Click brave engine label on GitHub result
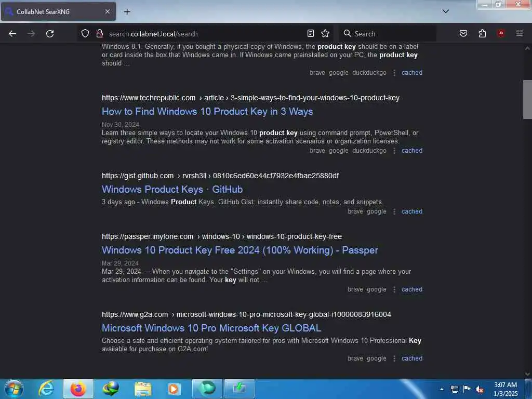This screenshot has width=532, height=399. pyautogui.click(x=355, y=211)
